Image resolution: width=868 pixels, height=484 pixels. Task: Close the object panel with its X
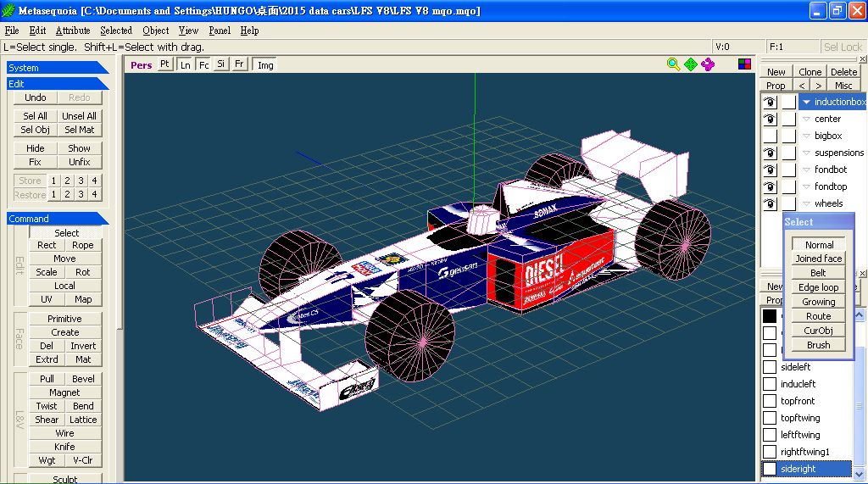coord(863,60)
